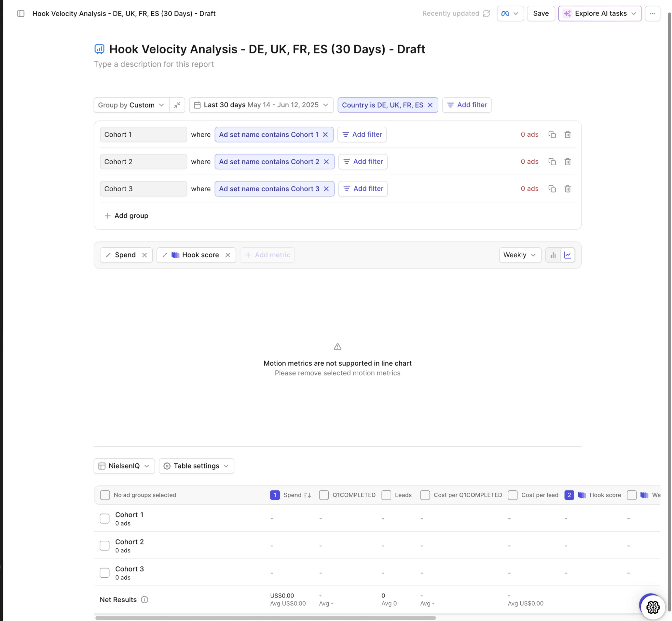Open the NielsenIQ table preset dropdown
This screenshot has width=672, height=621.
click(124, 466)
